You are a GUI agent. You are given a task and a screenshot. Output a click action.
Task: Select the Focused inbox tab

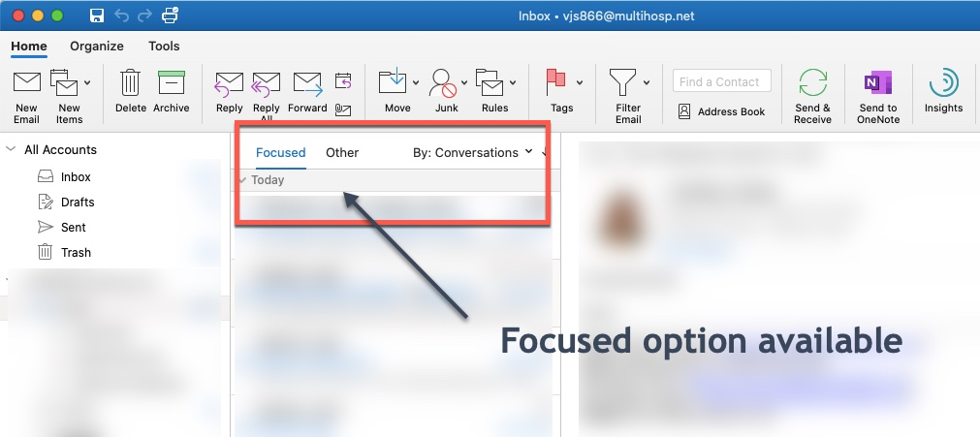pyautogui.click(x=281, y=152)
